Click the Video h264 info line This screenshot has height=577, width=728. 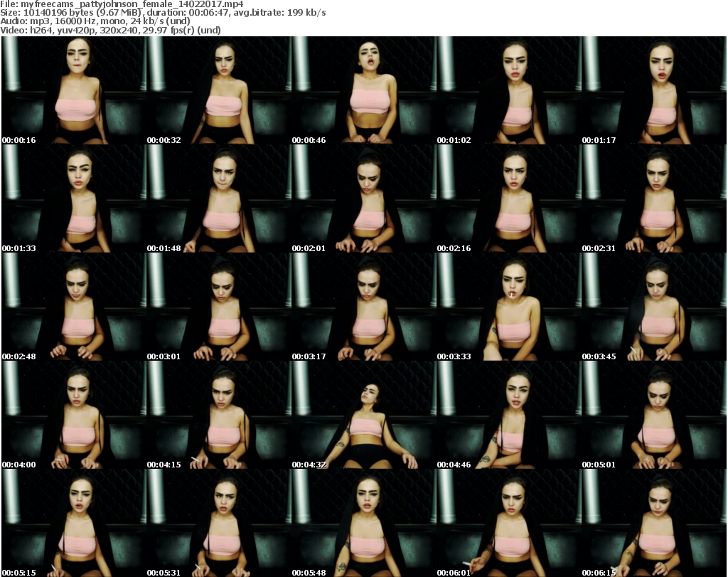tap(110, 30)
